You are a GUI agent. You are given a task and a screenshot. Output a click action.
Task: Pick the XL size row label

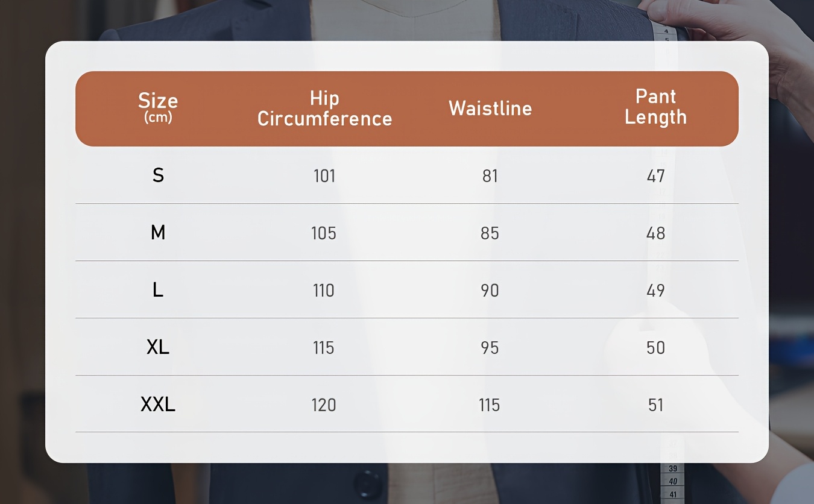158,347
